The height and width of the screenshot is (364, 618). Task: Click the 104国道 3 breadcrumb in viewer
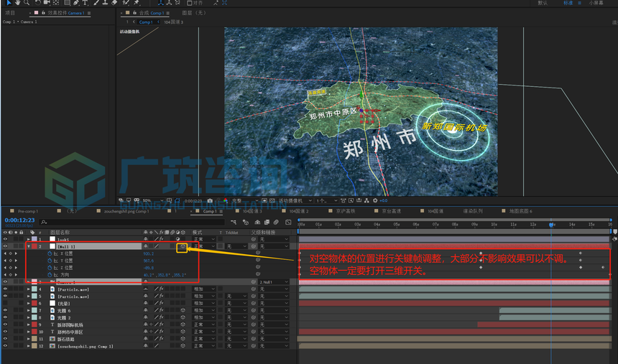[173, 22]
